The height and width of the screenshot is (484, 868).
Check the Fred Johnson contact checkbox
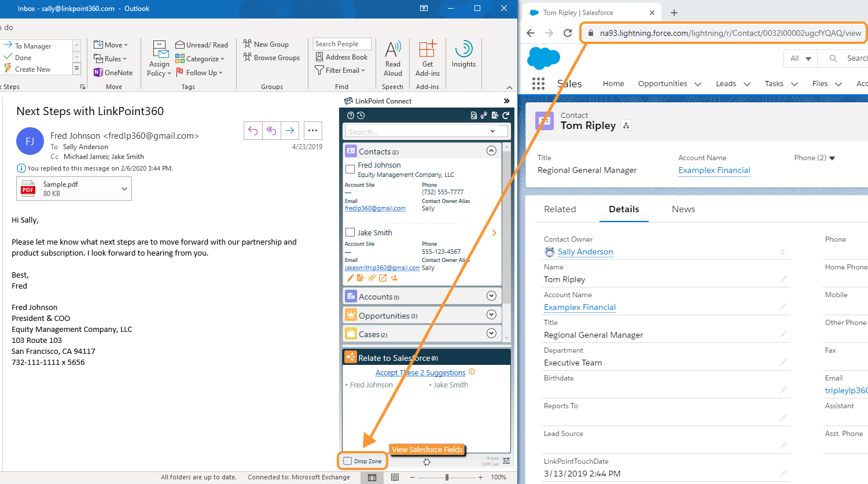tap(350, 169)
